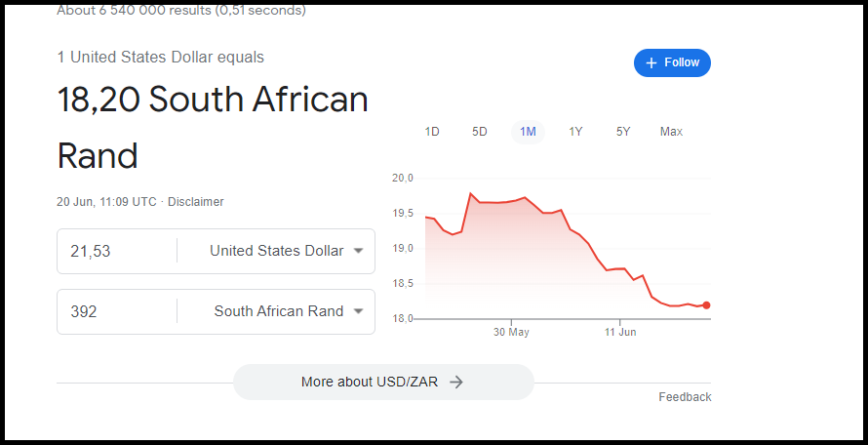Click the 11 Jun label on chart
The width and height of the screenshot is (868, 445).
[620, 332]
